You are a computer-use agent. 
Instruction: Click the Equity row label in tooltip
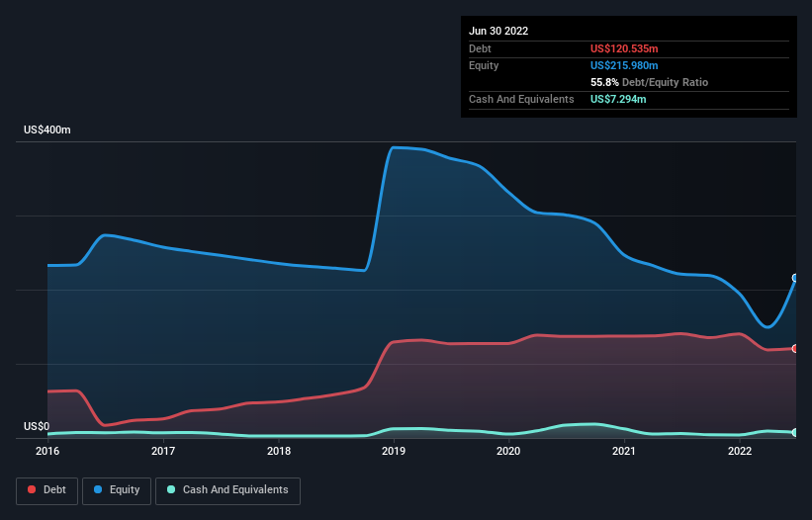click(484, 65)
